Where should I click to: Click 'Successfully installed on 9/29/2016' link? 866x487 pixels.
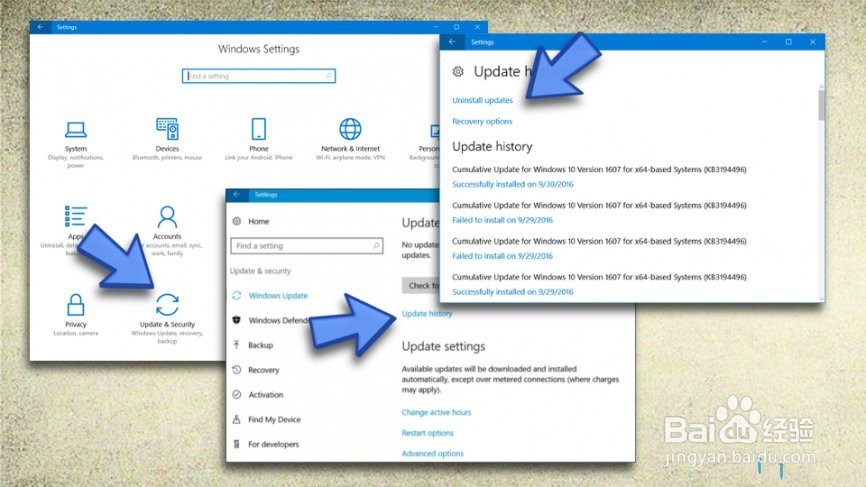pos(513,292)
